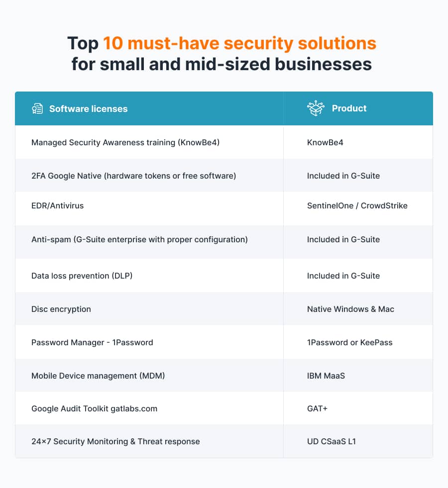Screen dimensions: 448x488
Task: Click UD CSaaS L1 product text
Action: click(332, 441)
